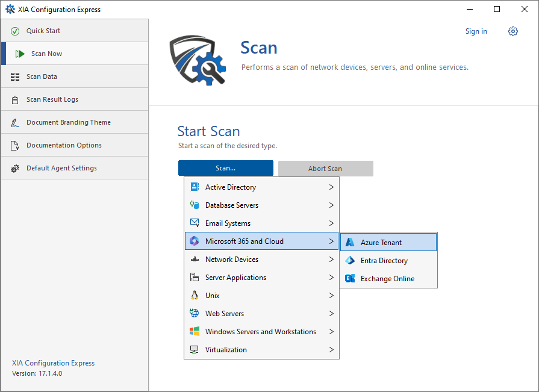The width and height of the screenshot is (539, 392).
Task: Expand Windows Servers and Workstations submenu arrow
Action: (331, 332)
